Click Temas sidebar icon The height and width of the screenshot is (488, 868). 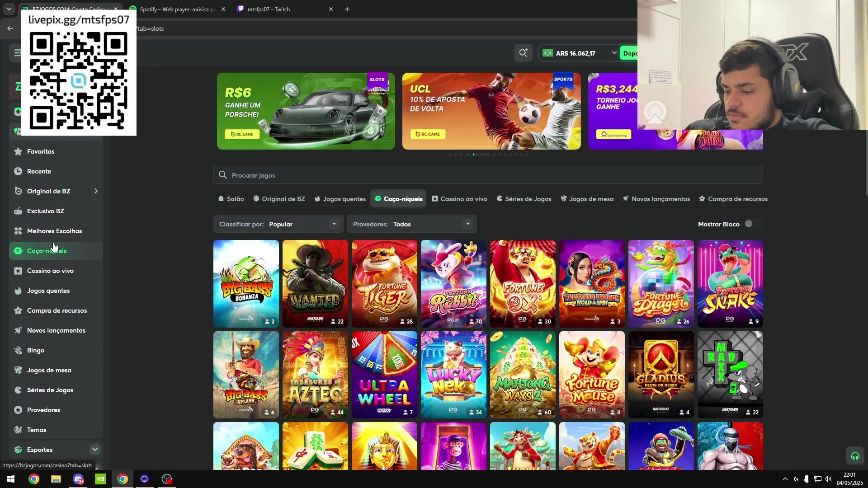18,430
